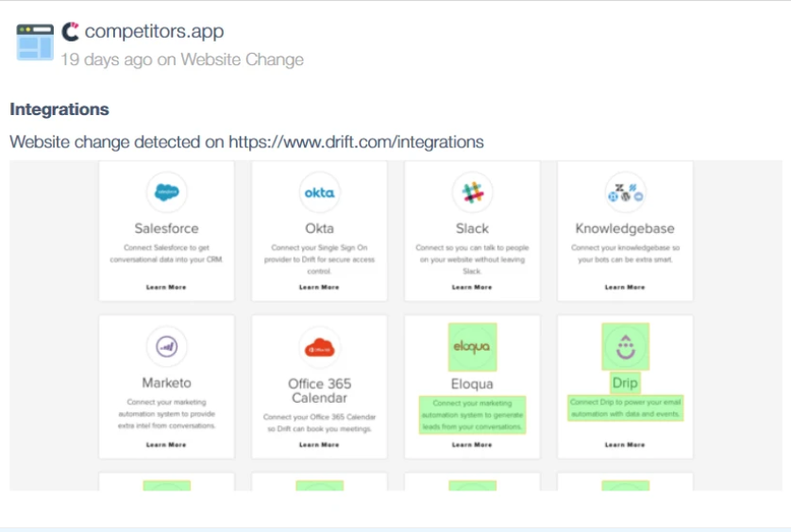This screenshot has height=532, width=791.
Task: Click the Slack description text
Action: point(472,259)
